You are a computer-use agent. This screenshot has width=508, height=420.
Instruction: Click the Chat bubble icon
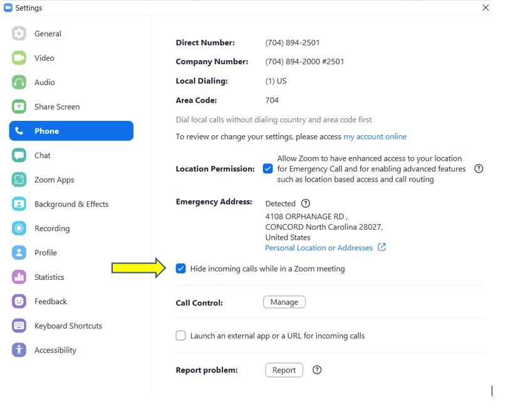(19, 155)
